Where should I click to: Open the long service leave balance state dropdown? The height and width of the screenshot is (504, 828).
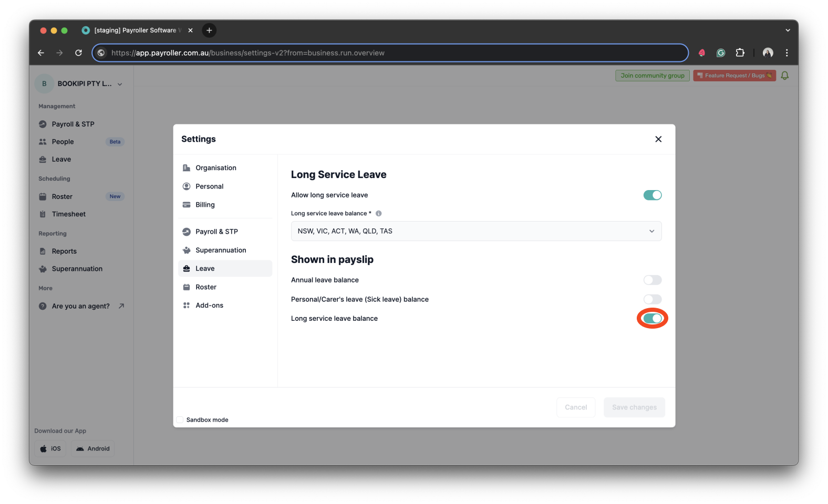click(x=476, y=231)
